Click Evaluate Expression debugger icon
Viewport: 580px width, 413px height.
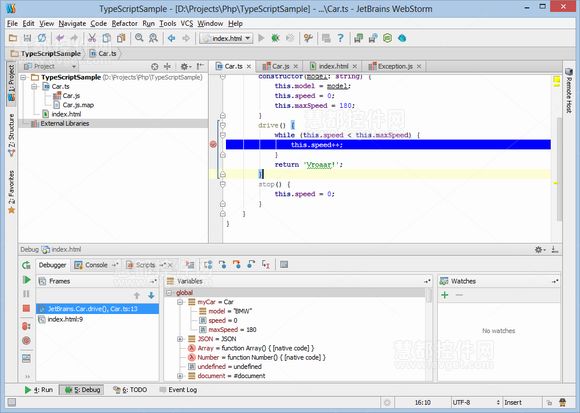pyautogui.click(x=284, y=265)
